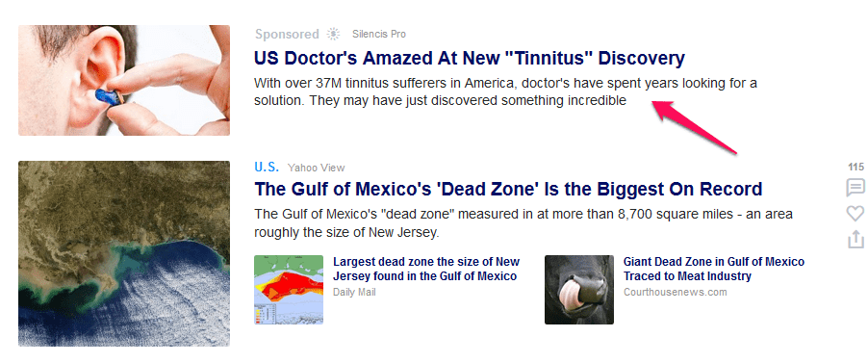Screen dimensions: 868x363
Task: Open Giant Dead Zone Meat Industry article
Action: coord(714,269)
